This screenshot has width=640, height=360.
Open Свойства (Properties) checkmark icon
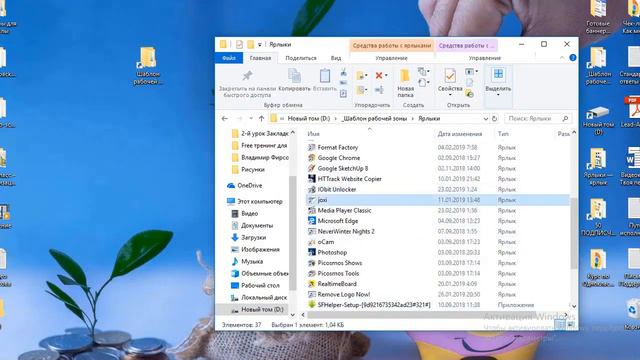450,76
